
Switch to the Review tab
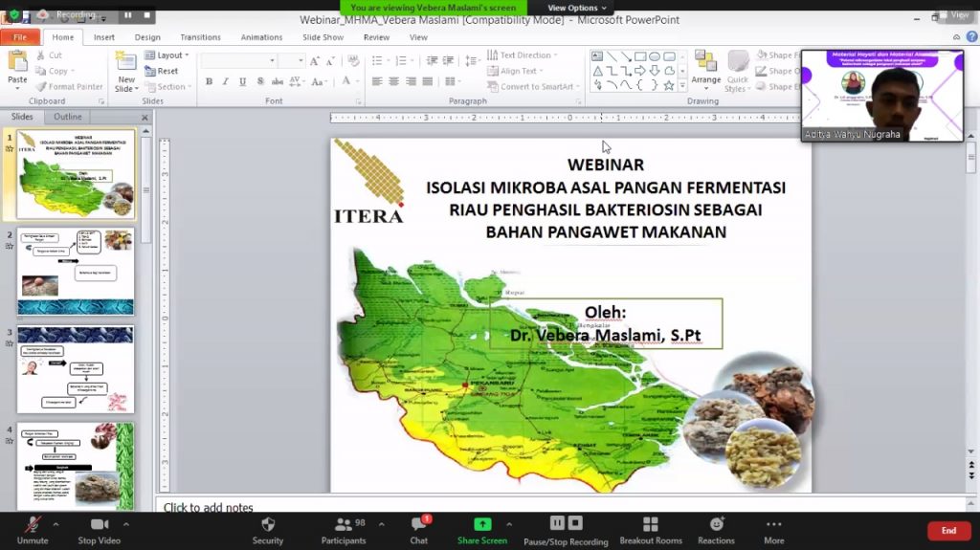(376, 37)
